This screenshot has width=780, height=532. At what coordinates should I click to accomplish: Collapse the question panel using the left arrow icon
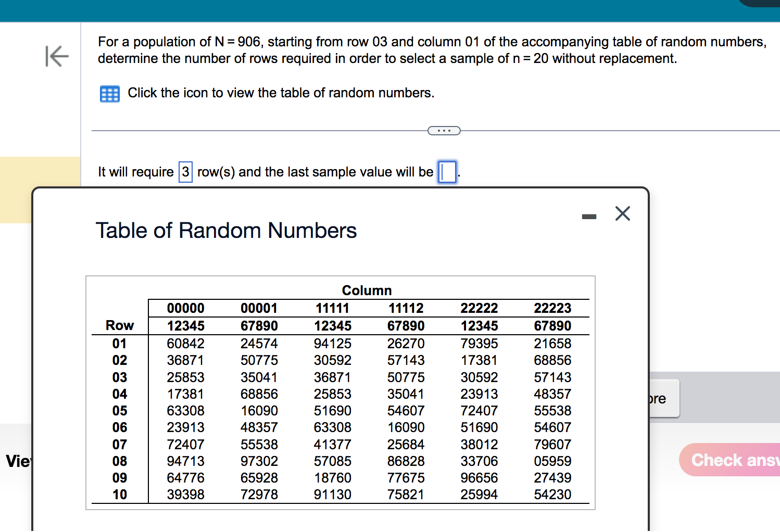pos(57,57)
